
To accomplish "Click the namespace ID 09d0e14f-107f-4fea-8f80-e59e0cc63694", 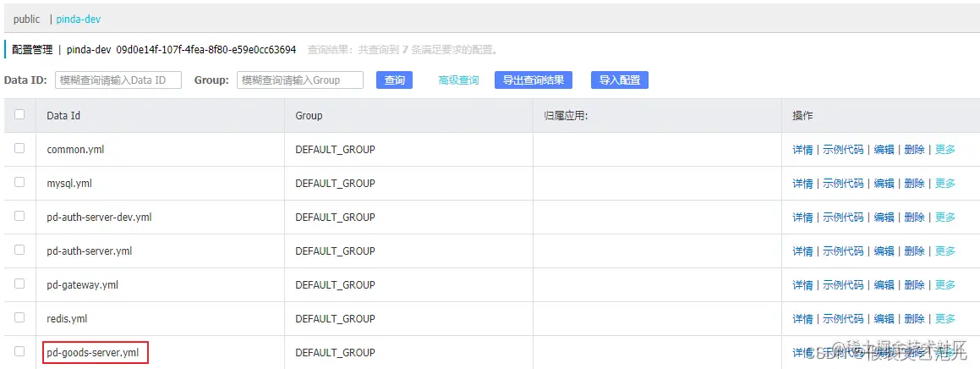I will click(x=206, y=49).
